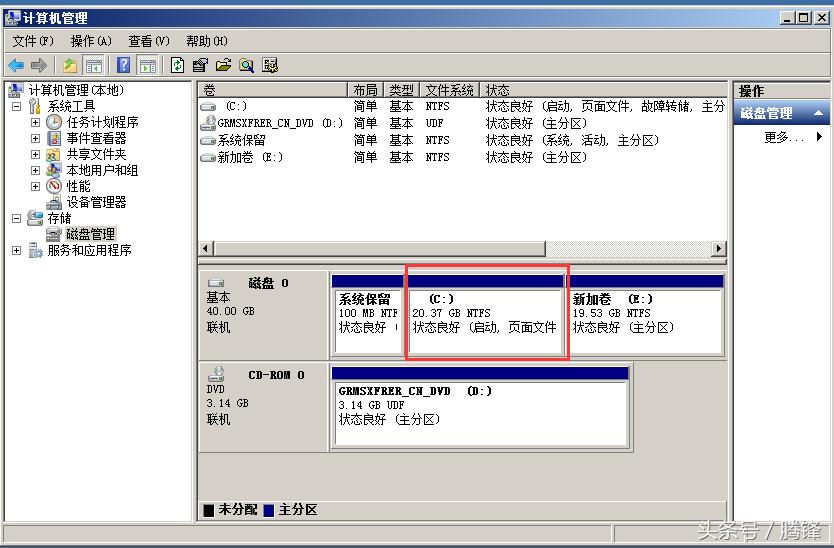Expand the 服务和应用程序 node
This screenshot has height=548, width=834.
16,250
